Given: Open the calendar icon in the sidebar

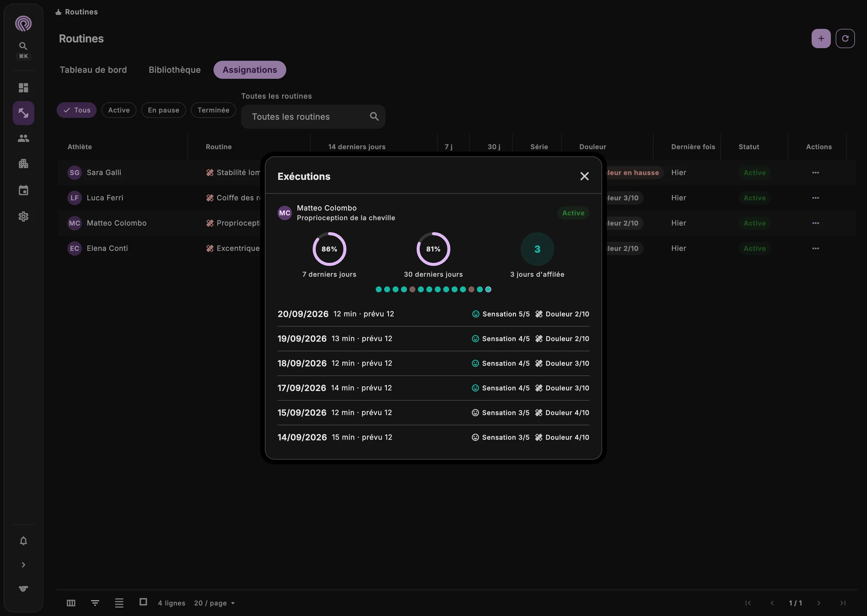Looking at the screenshot, I should click(x=23, y=190).
